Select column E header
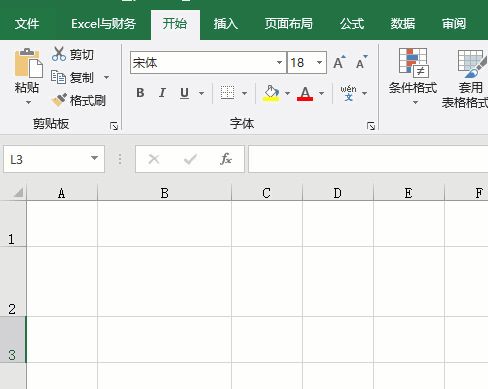The width and height of the screenshot is (488, 389). tap(409, 193)
